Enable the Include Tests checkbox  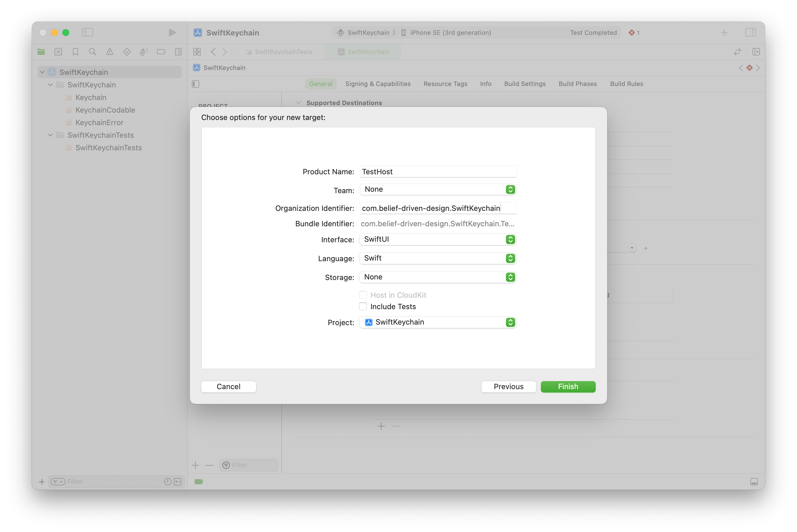coord(363,306)
